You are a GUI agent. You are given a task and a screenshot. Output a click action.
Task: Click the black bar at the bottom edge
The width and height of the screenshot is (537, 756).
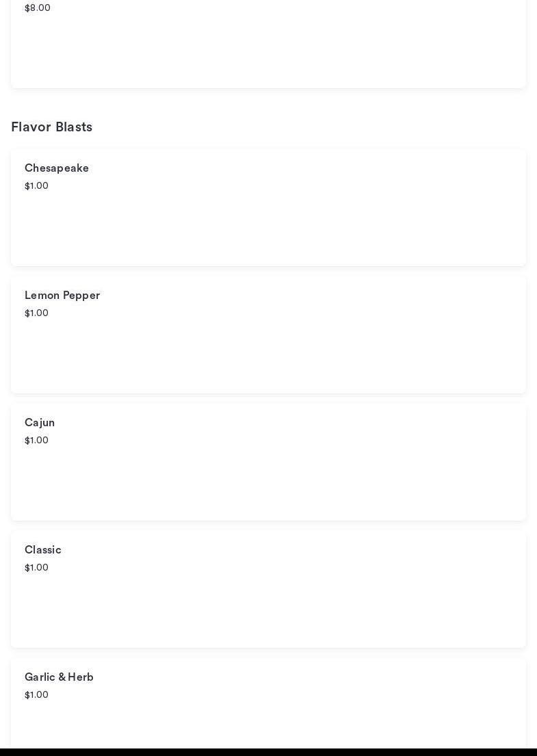point(268,752)
